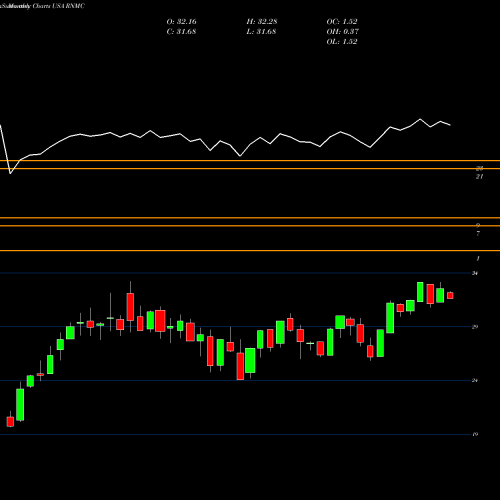Click the price axis label '24'
500x500 pixels.
coord(475,380)
